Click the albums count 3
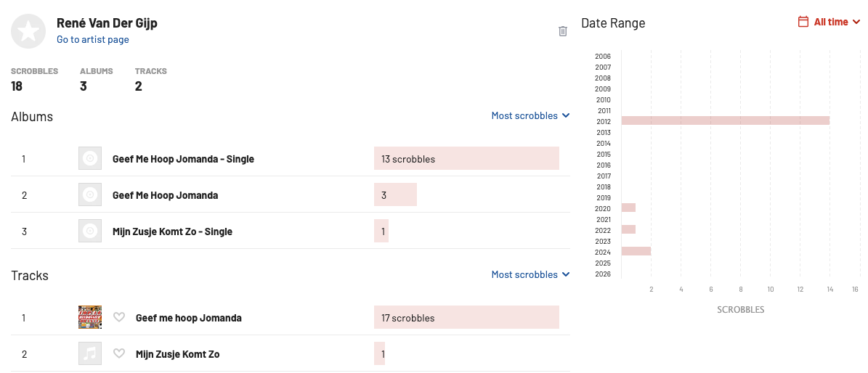868x373 pixels. coord(83,86)
